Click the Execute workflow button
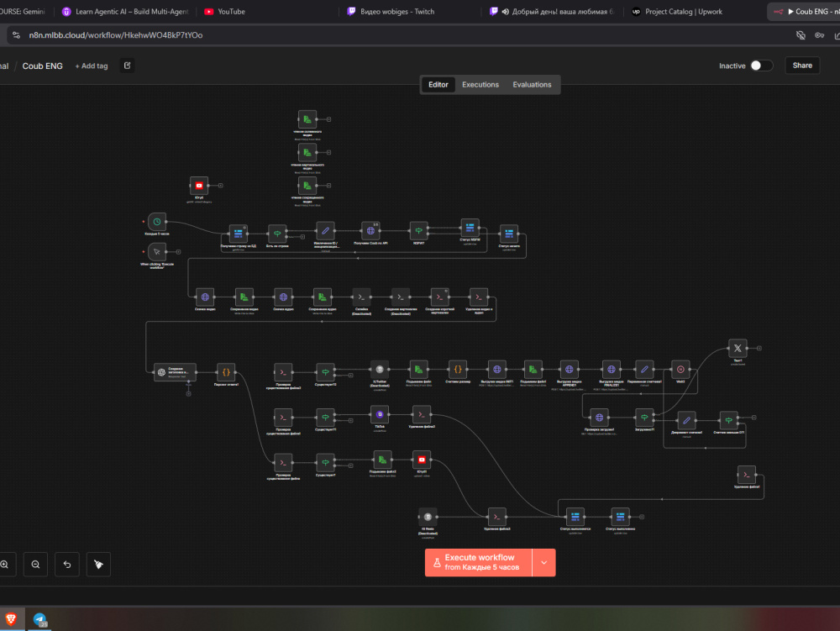 (x=479, y=562)
